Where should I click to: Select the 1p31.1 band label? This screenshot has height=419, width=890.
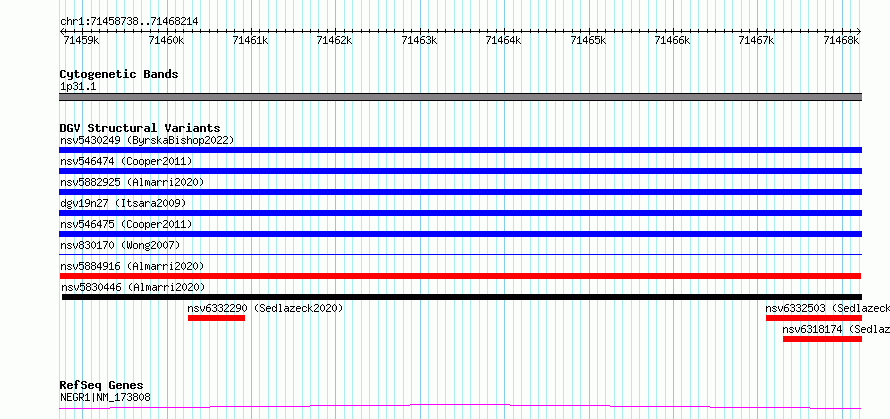pos(78,86)
